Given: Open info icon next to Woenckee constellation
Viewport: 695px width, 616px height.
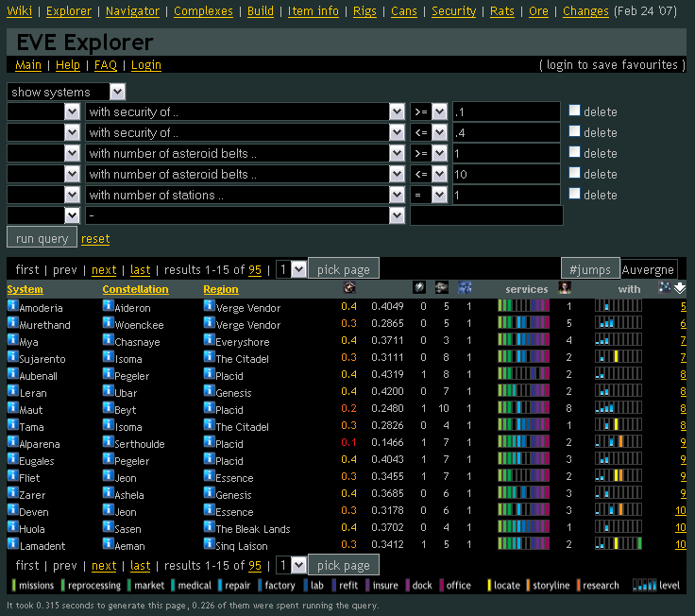Looking at the screenshot, I should [109, 323].
